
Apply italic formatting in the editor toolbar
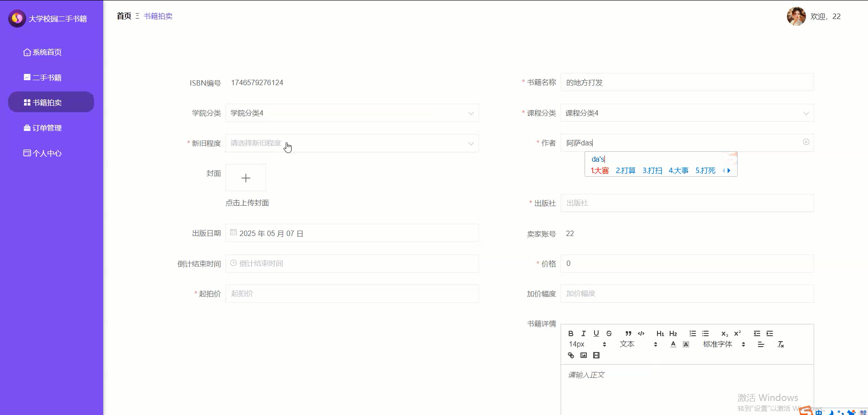pos(583,333)
